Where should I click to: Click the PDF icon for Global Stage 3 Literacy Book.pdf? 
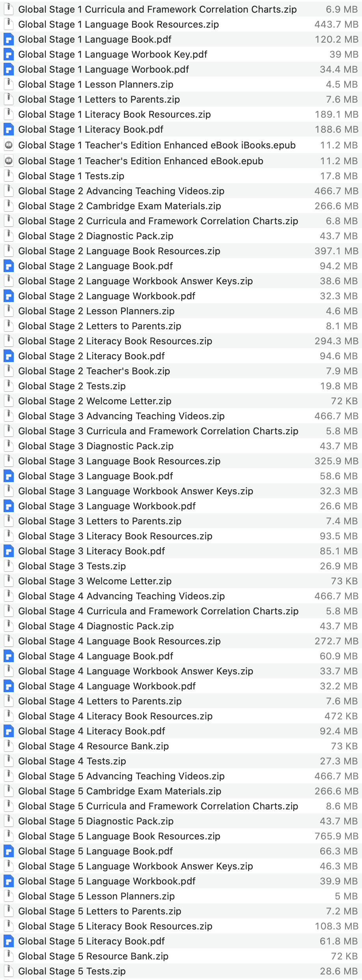tap(8, 551)
